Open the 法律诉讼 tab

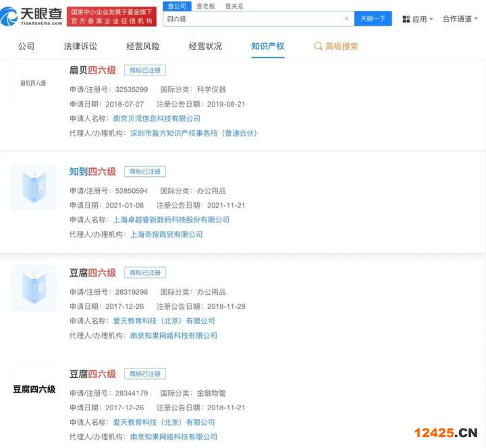point(80,47)
